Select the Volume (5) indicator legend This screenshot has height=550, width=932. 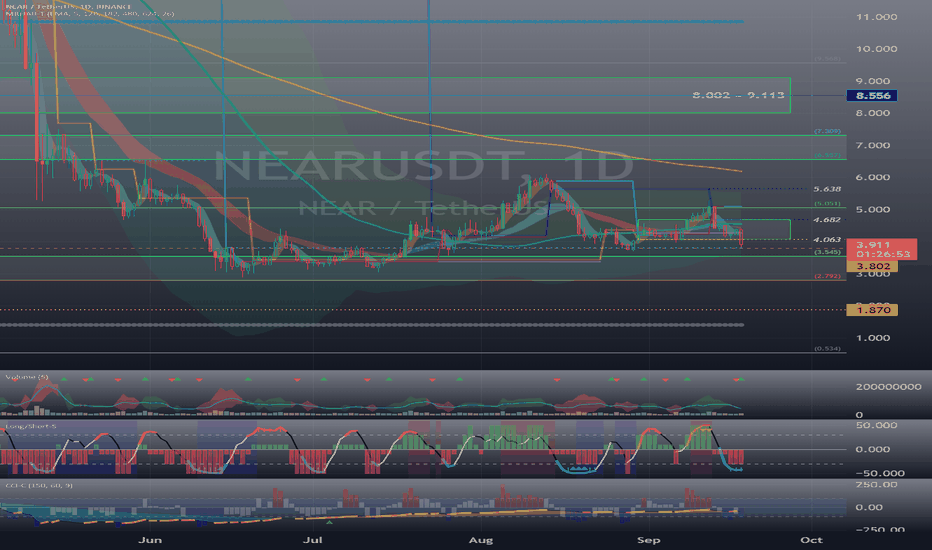[27, 377]
